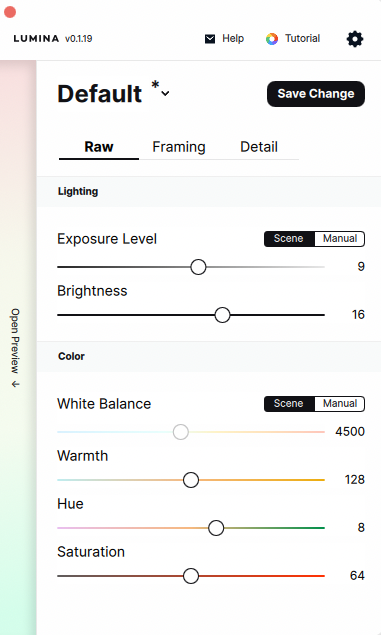Click the Save Change button

[x=316, y=94]
